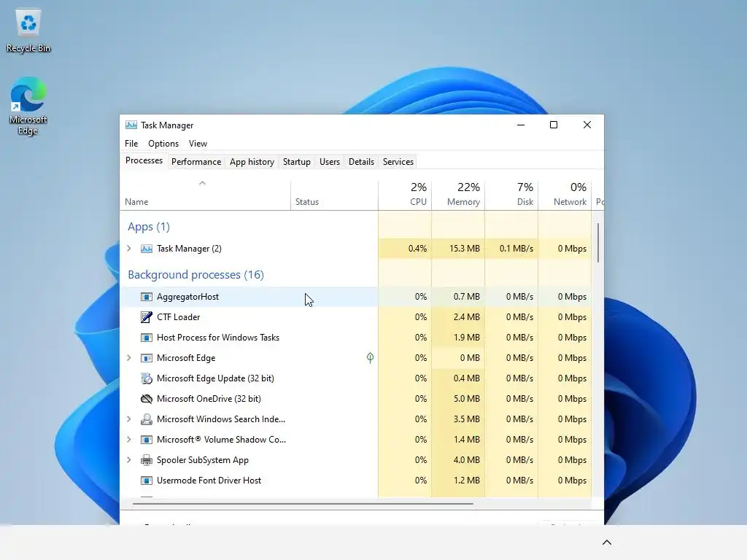This screenshot has height=560, width=747.
Task: Open the Recycle Bin desktop icon
Action: pos(28,31)
